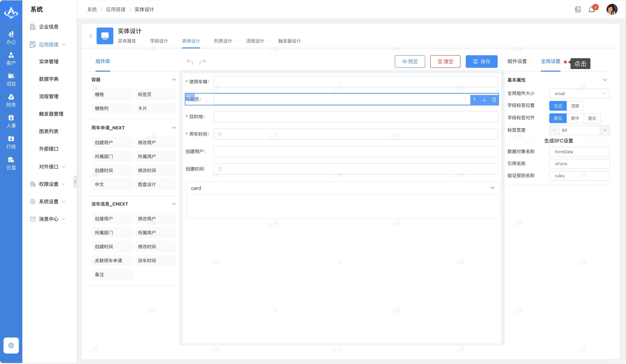
Task: Open the 云盘 sidebar icon
Action: (11, 163)
